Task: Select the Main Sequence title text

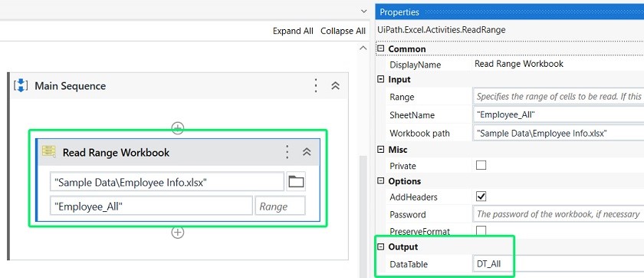Action: (x=71, y=86)
